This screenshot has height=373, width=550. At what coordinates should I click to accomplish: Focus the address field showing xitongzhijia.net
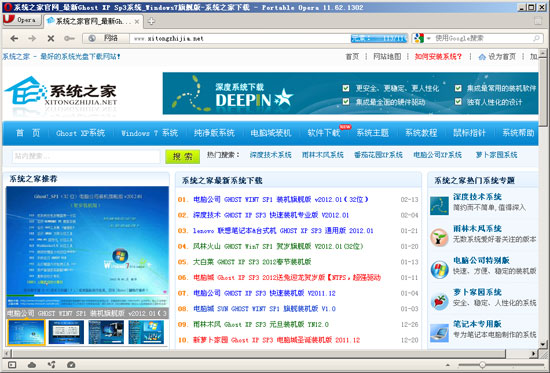point(240,38)
